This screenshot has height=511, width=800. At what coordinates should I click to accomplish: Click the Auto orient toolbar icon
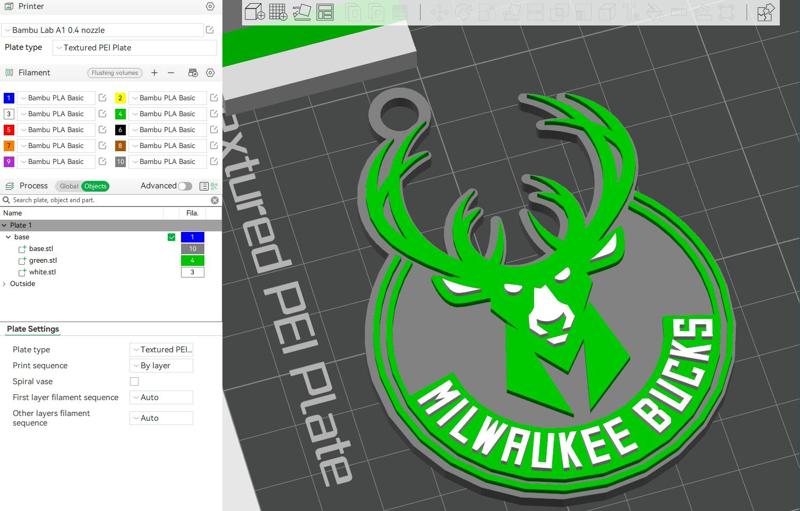pos(302,12)
